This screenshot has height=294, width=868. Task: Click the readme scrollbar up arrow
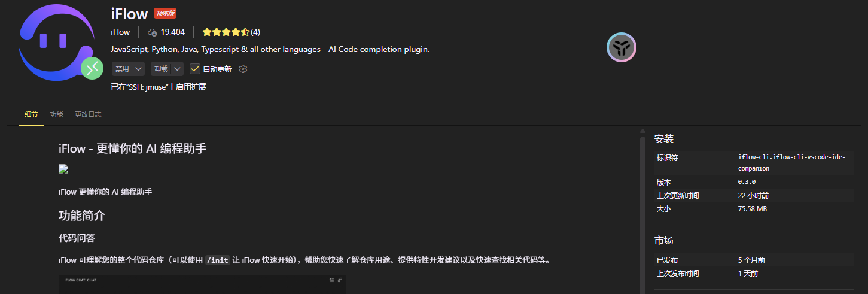642,132
